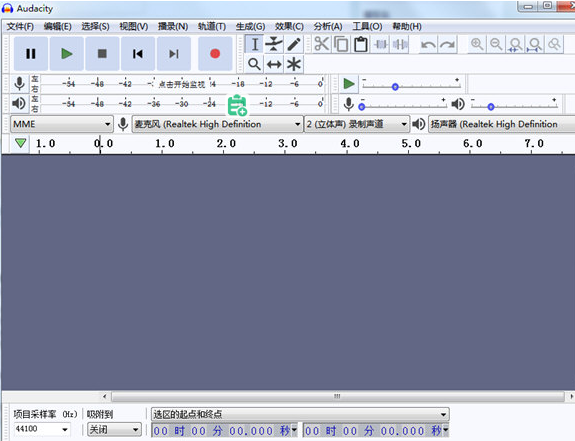
Task: Open the 编辑(E) menu
Action: [58, 26]
